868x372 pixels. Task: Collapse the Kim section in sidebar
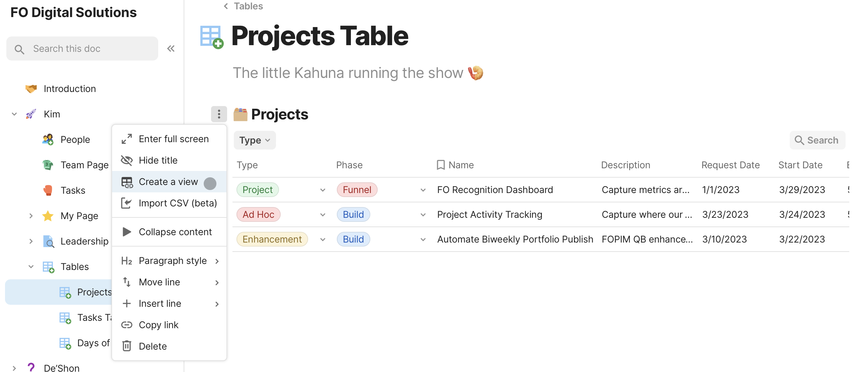(x=14, y=114)
